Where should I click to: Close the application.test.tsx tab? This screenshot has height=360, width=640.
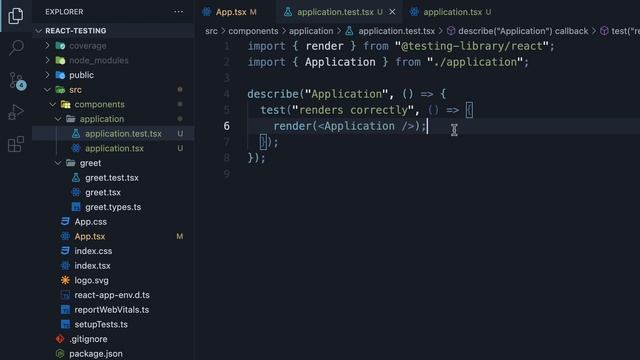coord(392,12)
